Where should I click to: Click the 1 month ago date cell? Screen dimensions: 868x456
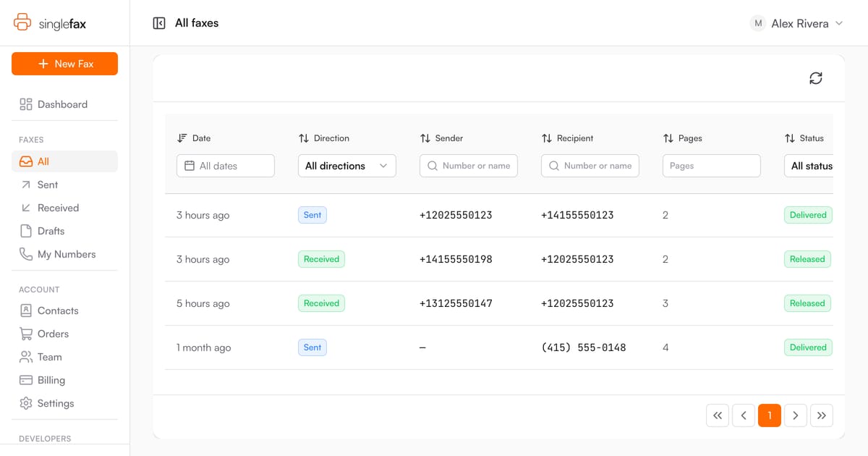(204, 347)
